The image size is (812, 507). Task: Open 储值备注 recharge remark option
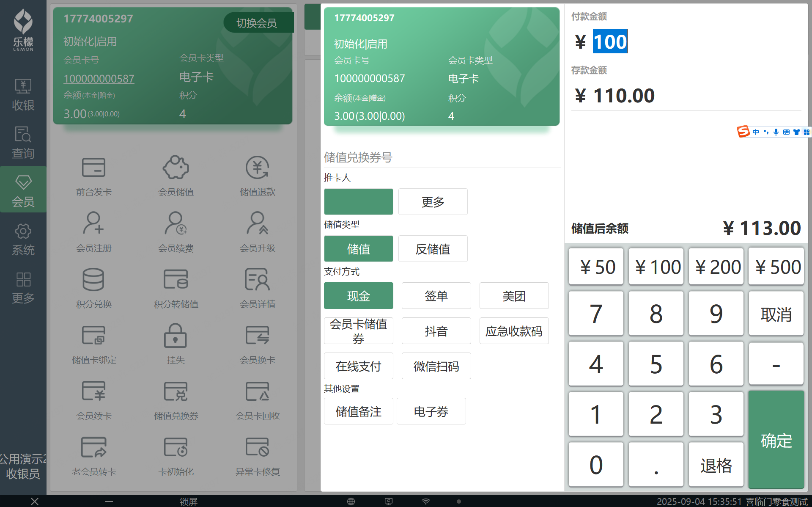tap(358, 411)
